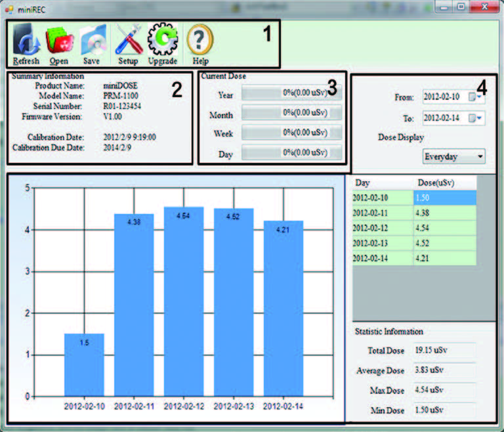Viewport: 504px width, 432px height.
Task: Click the Year dose progress bar
Action: click(291, 94)
